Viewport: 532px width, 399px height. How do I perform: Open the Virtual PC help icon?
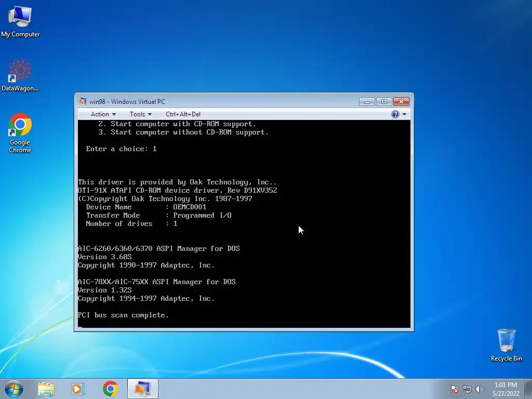coord(395,114)
